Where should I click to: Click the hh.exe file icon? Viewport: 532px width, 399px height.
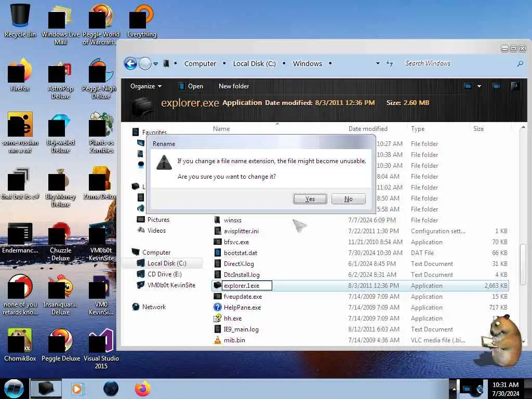click(x=218, y=318)
